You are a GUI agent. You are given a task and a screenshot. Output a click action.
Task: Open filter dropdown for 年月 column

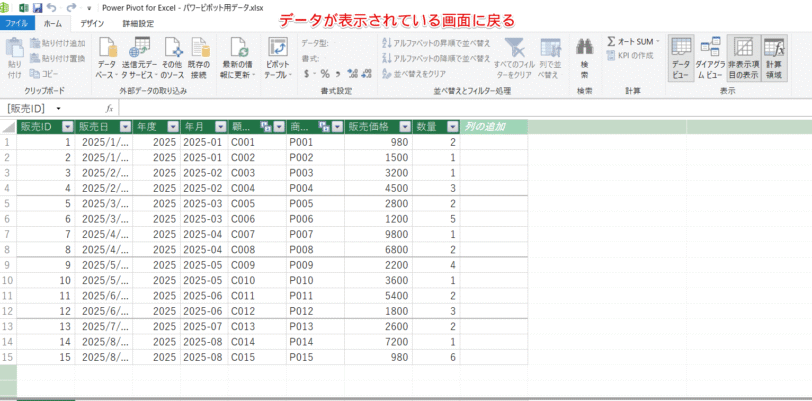221,127
